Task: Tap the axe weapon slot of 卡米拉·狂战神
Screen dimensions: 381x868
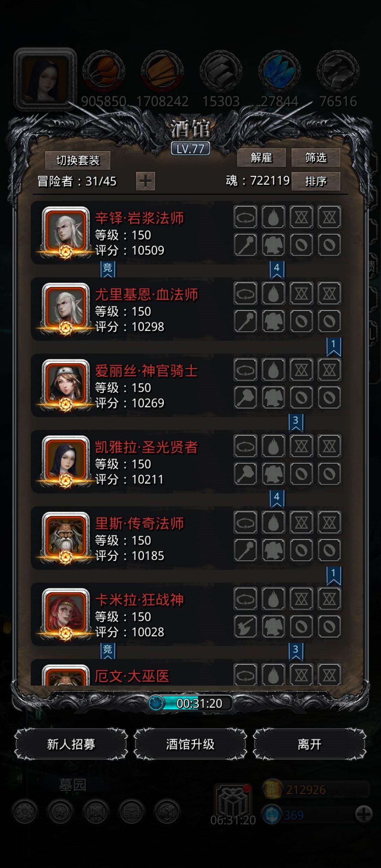Action: [x=246, y=626]
